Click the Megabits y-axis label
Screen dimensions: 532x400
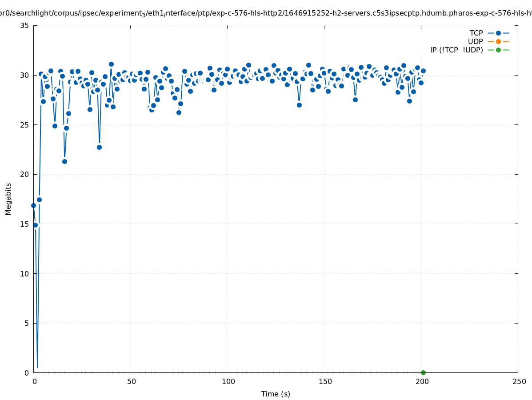8,199
